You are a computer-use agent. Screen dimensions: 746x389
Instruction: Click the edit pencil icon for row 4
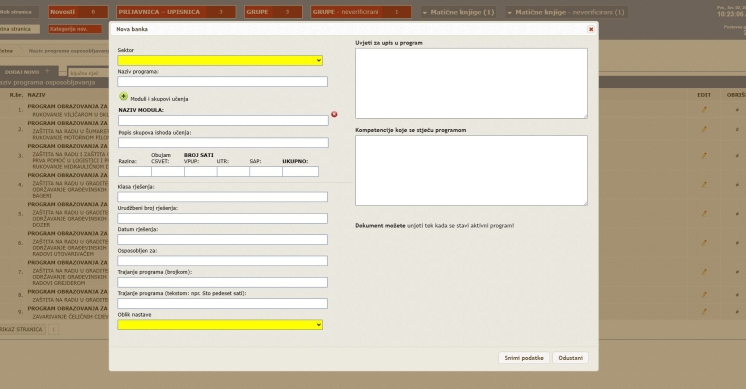click(x=704, y=185)
